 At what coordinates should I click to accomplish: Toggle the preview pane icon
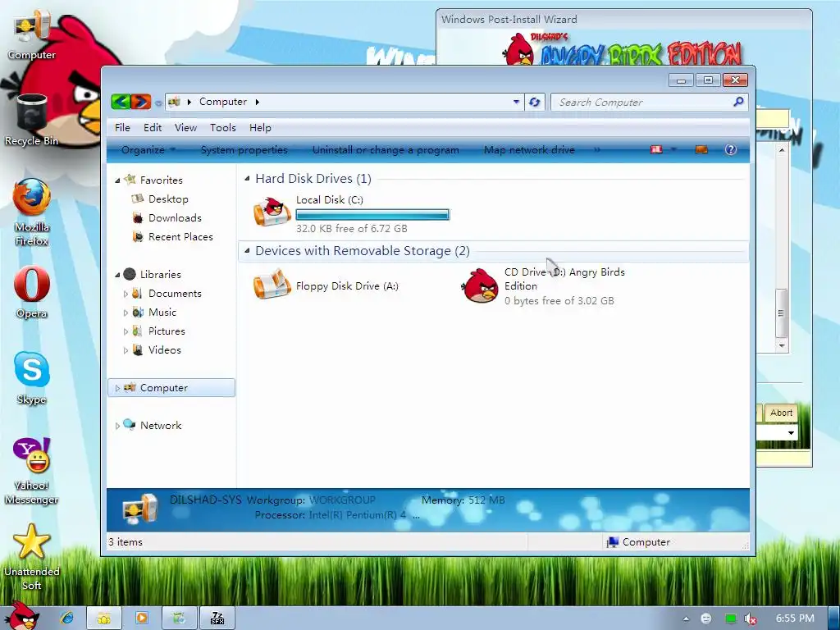701,149
